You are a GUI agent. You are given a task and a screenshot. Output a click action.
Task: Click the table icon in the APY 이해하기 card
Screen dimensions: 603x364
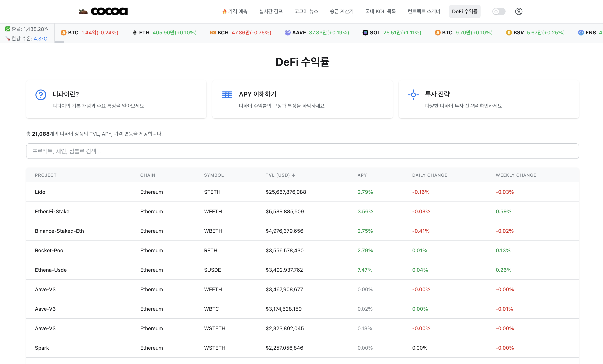coord(227,95)
